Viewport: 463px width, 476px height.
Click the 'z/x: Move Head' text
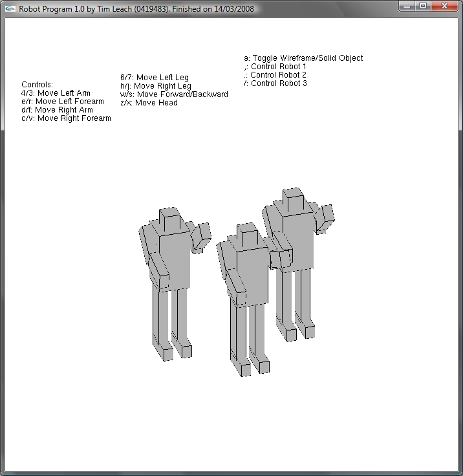149,103
